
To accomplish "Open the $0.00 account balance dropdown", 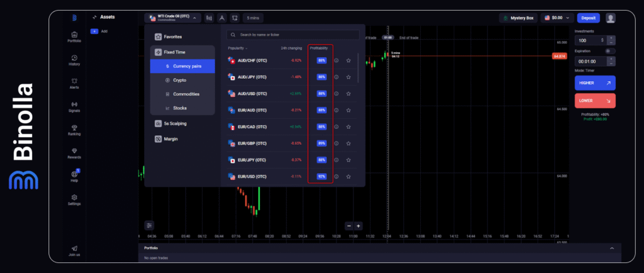I will coord(557,18).
